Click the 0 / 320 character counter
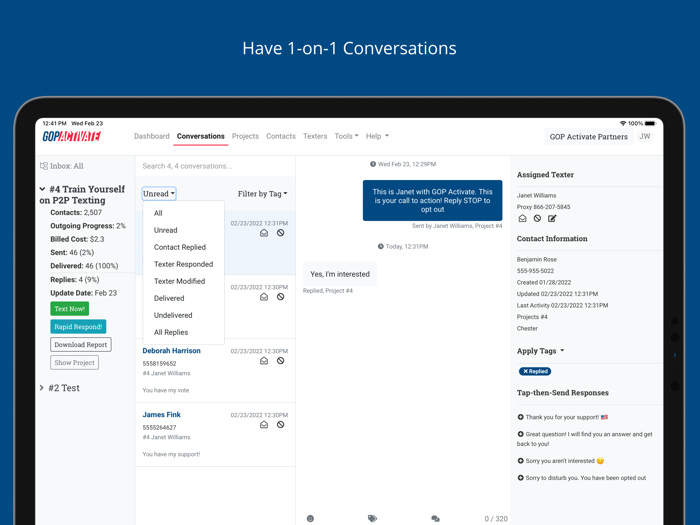 pos(496,519)
